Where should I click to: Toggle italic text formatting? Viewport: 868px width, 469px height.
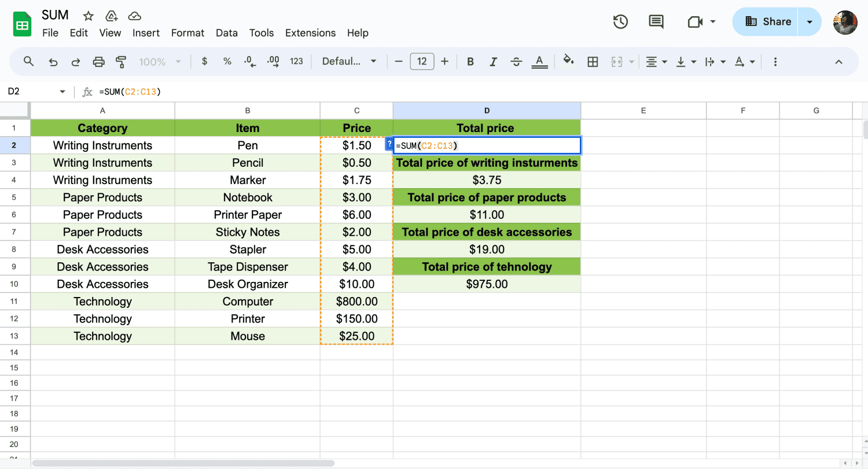coord(493,61)
